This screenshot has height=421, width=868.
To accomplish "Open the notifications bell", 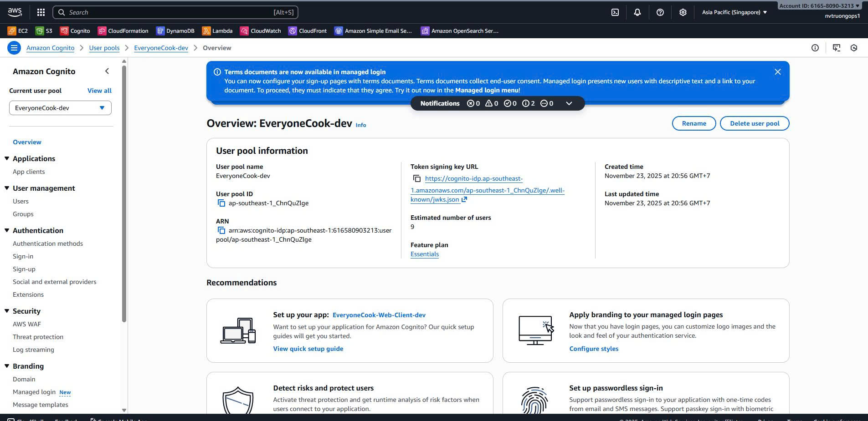I will (637, 12).
